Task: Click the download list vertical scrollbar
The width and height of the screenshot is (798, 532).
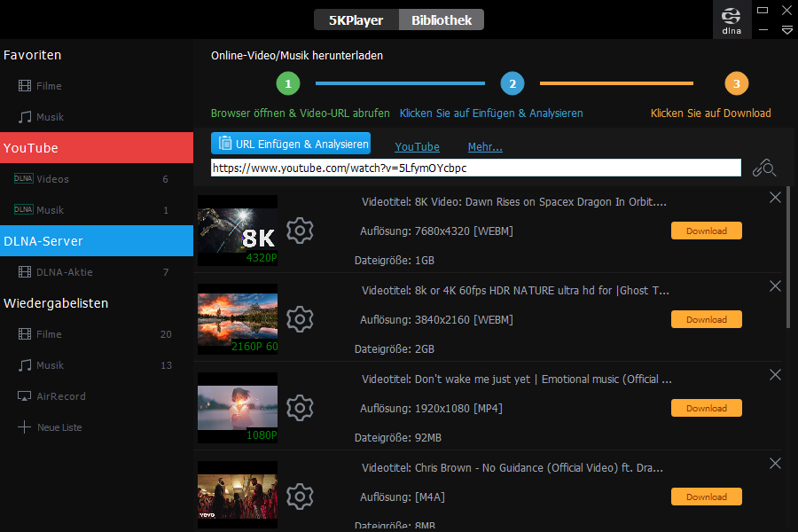Action: 788,257
